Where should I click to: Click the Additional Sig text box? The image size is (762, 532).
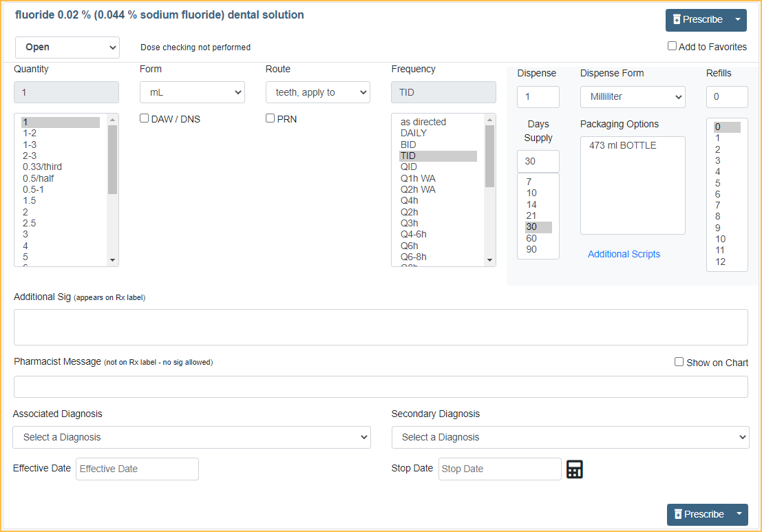381,327
